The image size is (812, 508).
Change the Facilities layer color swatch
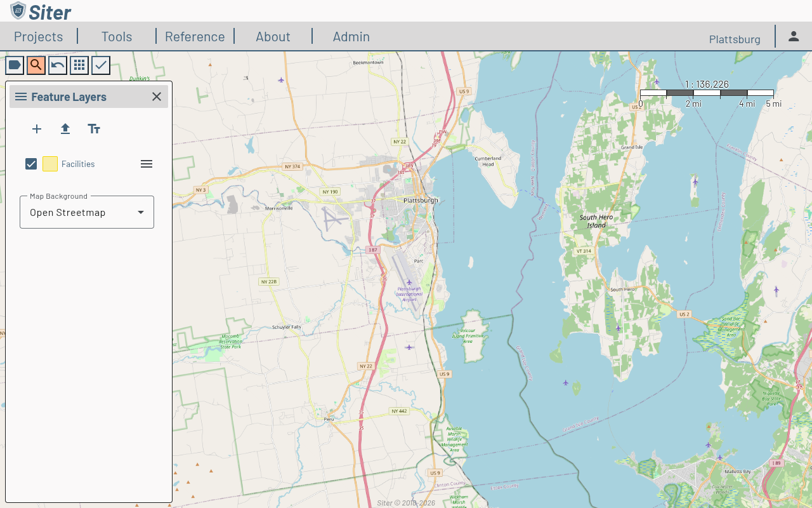click(49, 163)
